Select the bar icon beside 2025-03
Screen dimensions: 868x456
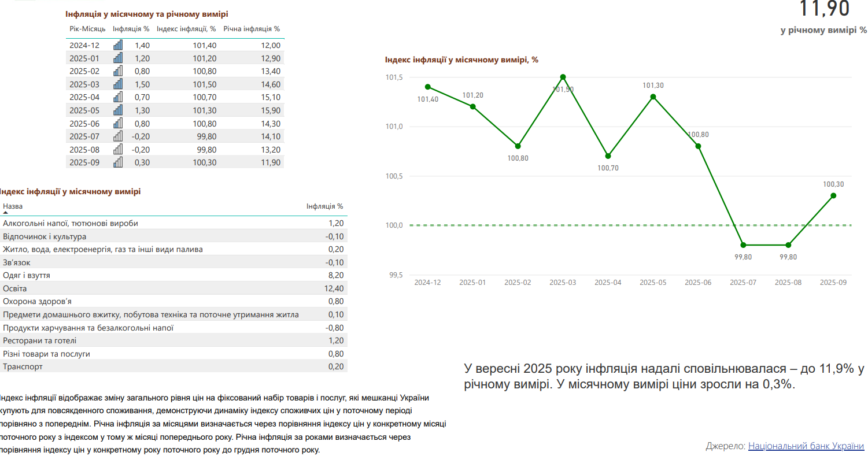pos(118,84)
